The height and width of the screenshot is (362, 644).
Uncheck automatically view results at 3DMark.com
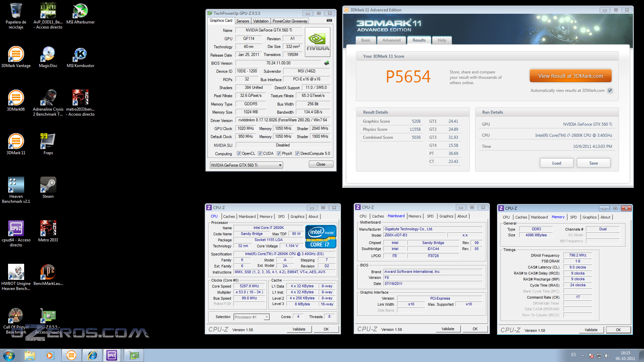[x=610, y=90]
